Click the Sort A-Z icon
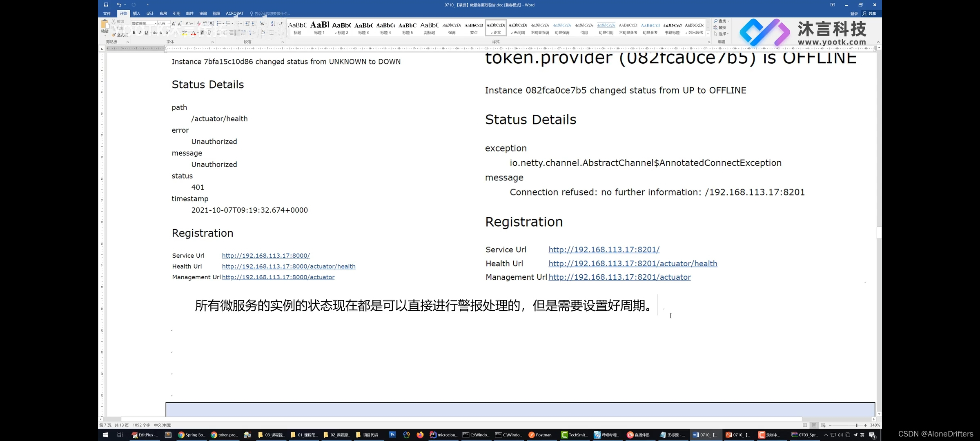 [273, 24]
